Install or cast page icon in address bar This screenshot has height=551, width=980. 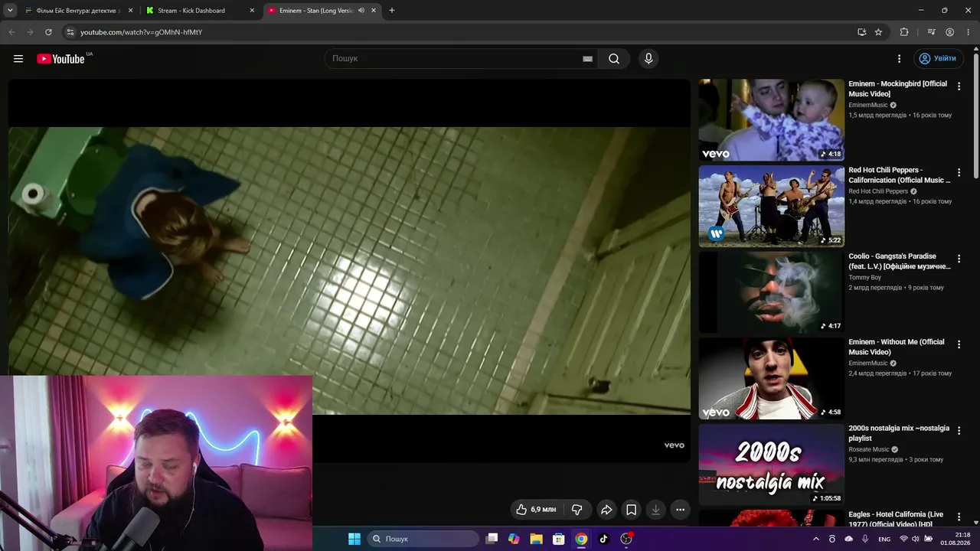click(x=861, y=32)
